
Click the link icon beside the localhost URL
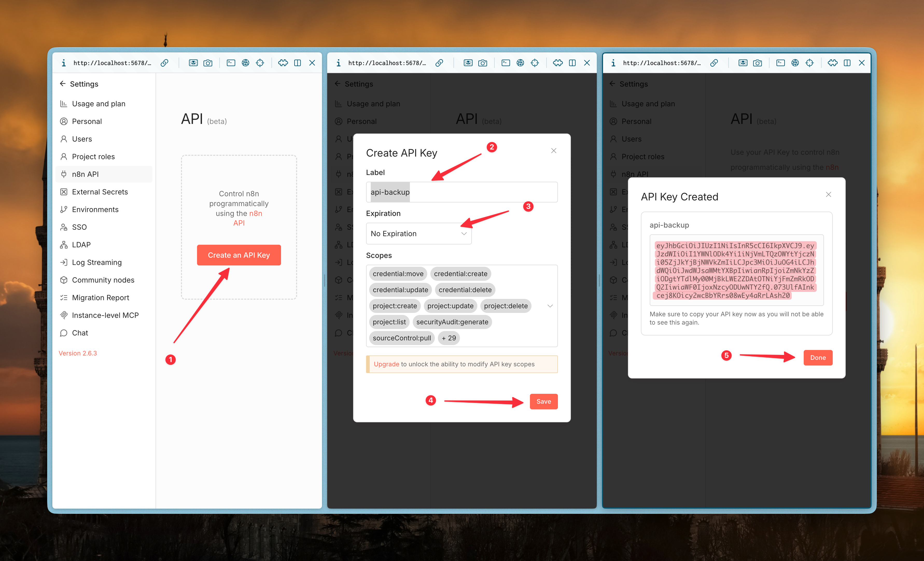[164, 63]
